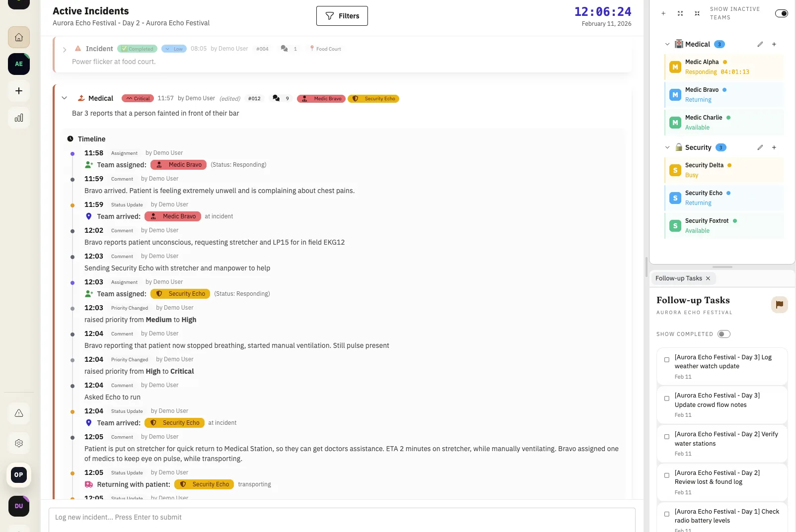Click the AE workspace icon
Screen dimensions: 796x532
[18, 64]
